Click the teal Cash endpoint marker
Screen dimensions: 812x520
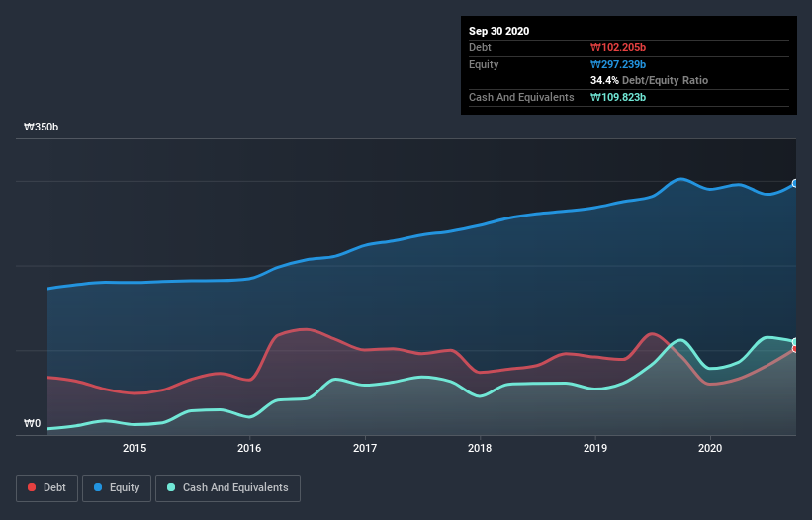click(795, 341)
